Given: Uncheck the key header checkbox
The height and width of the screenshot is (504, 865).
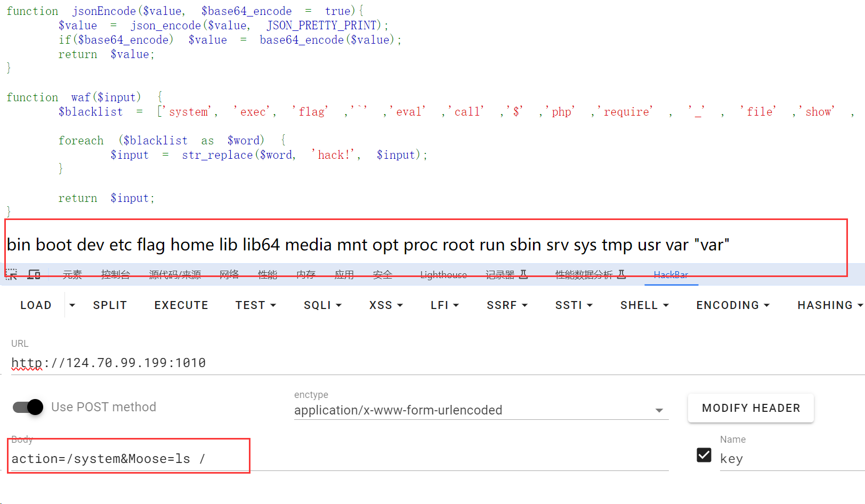Looking at the screenshot, I should (x=704, y=455).
